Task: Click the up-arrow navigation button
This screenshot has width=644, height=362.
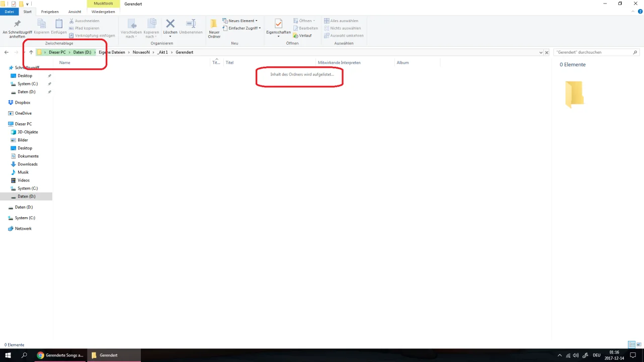Action: point(31,52)
